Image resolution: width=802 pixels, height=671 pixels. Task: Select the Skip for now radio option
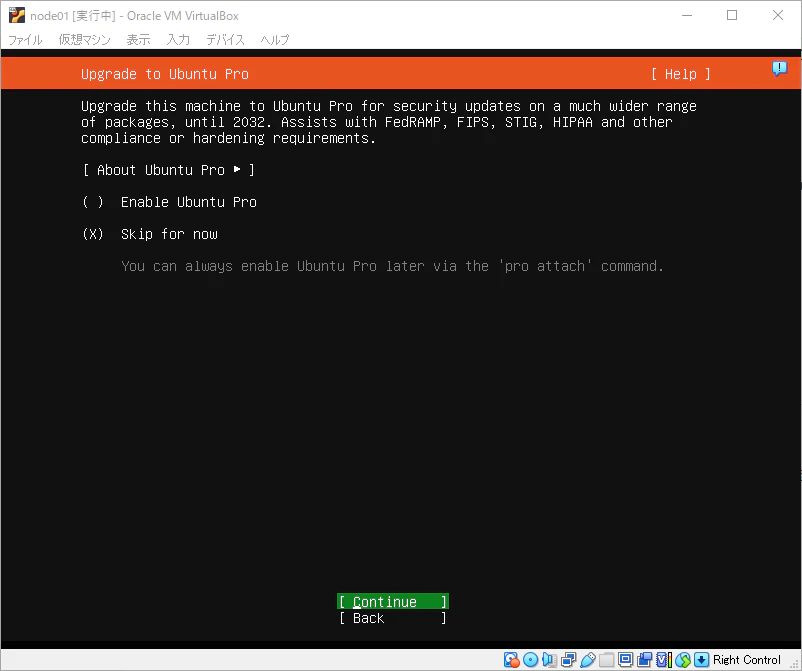point(150,234)
